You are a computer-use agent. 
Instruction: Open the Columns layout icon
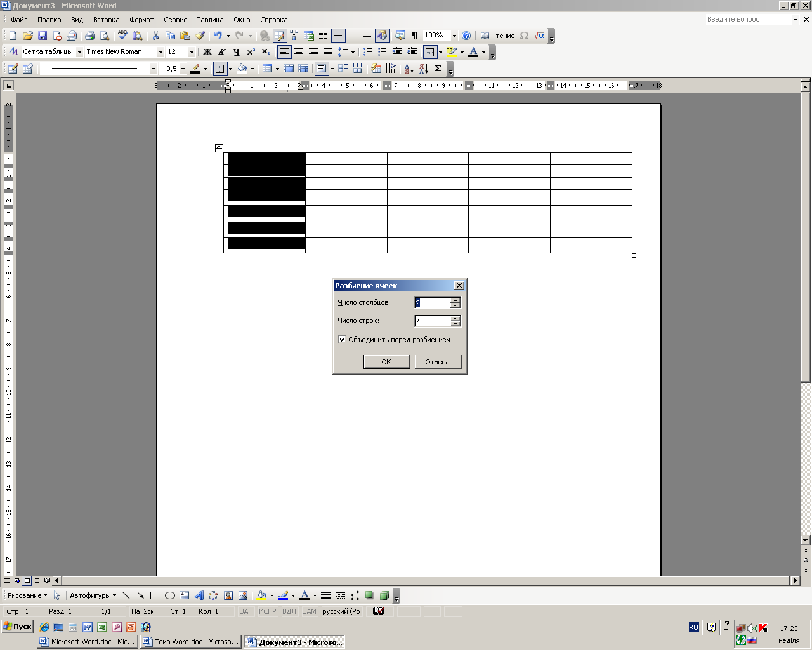pos(324,36)
